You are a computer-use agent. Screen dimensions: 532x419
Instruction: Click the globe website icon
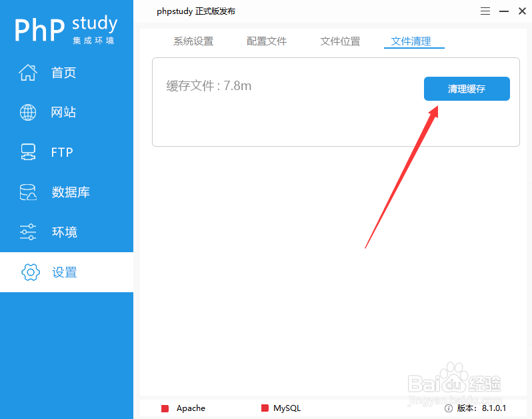pyautogui.click(x=28, y=112)
